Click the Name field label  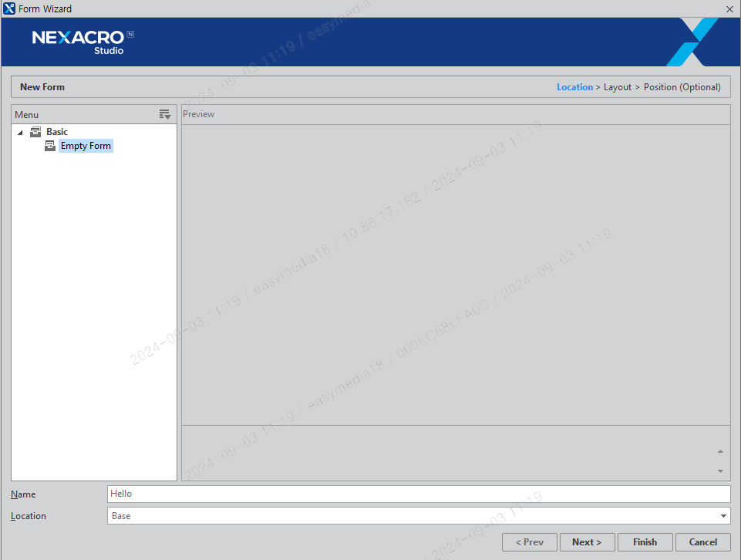(x=23, y=494)
